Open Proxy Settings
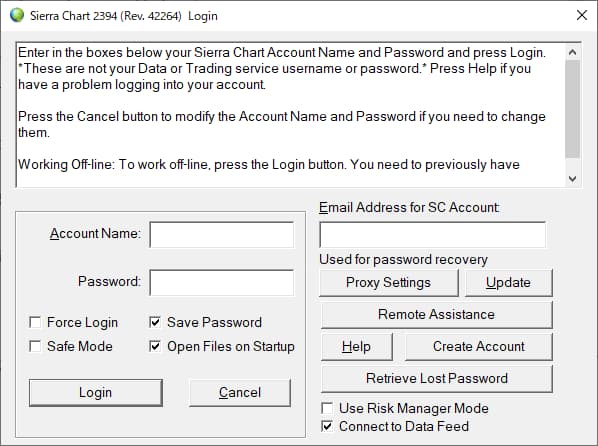The height and width of the screenshot is (446, 598). pos(389,283)
